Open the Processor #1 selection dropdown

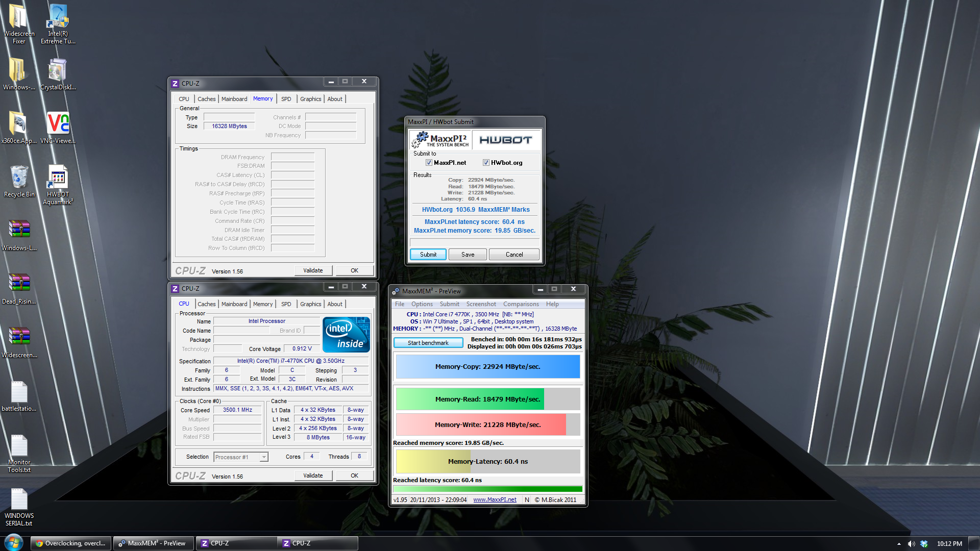(x=264, y=457)
